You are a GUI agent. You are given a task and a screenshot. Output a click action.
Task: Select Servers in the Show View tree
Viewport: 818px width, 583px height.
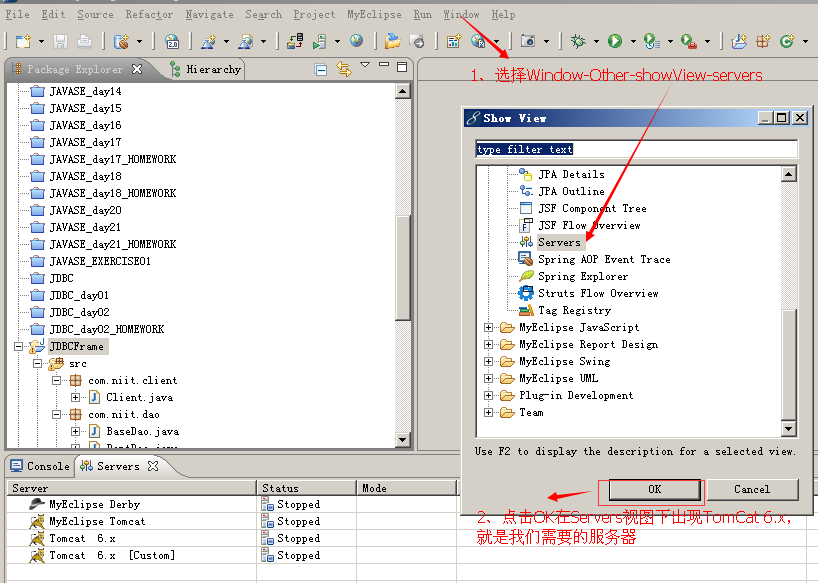559,242
